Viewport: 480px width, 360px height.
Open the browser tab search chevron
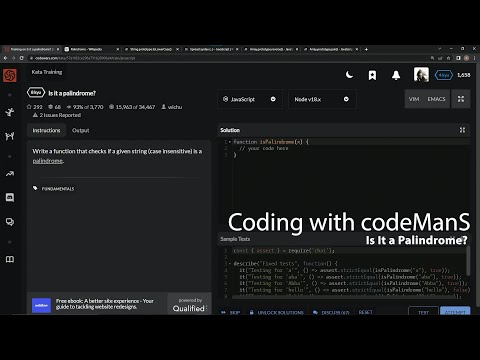click(x=440, y=49)
